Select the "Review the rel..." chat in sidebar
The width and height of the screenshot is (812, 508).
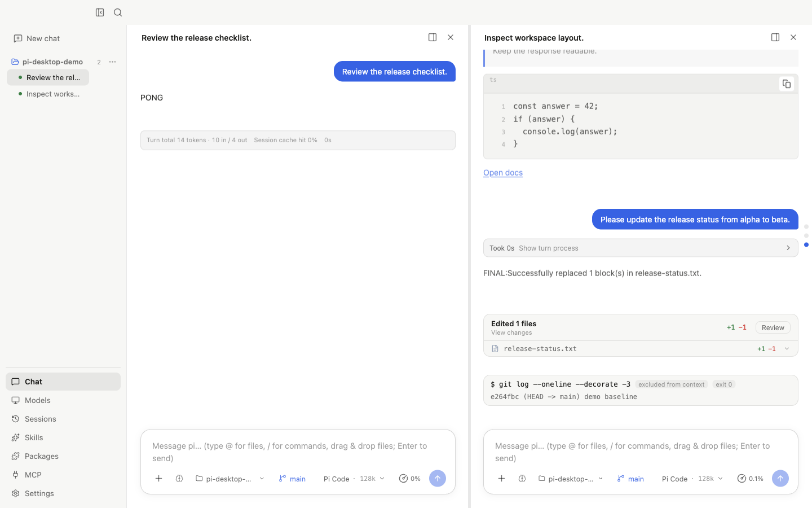[x=48, y=77]
